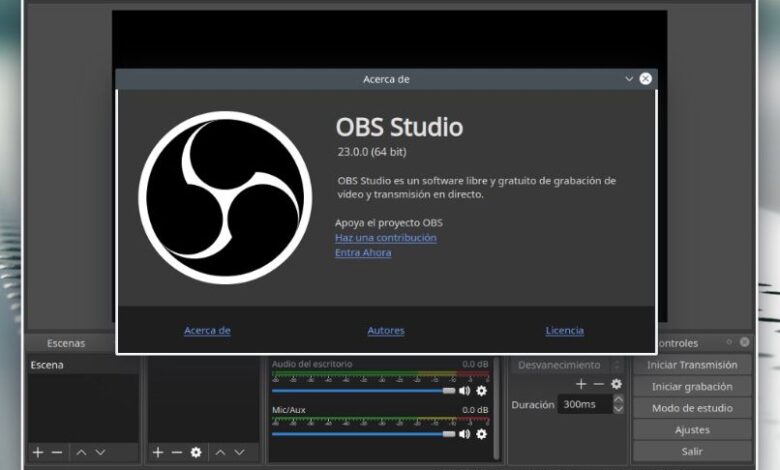Click Iniciar Transmisión button
The width and height of the screenshot is (780, 470).
692,365
